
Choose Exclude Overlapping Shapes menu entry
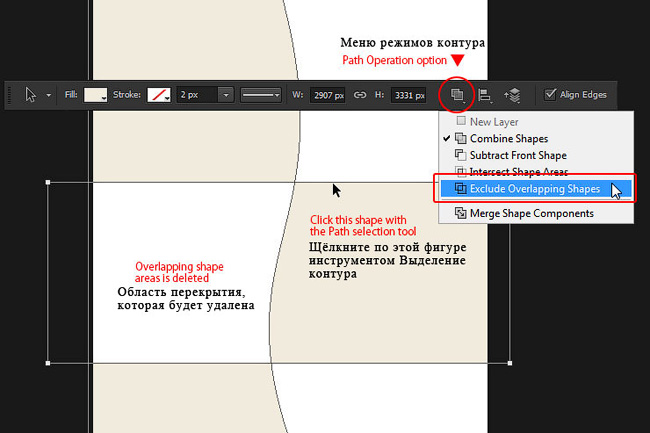click(536, 189)
